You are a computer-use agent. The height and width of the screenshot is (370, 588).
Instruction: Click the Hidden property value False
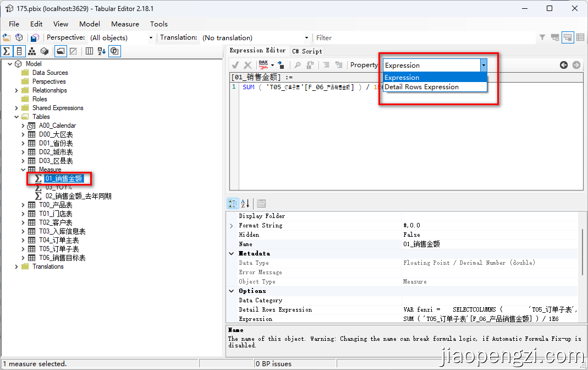click(490, 235)
